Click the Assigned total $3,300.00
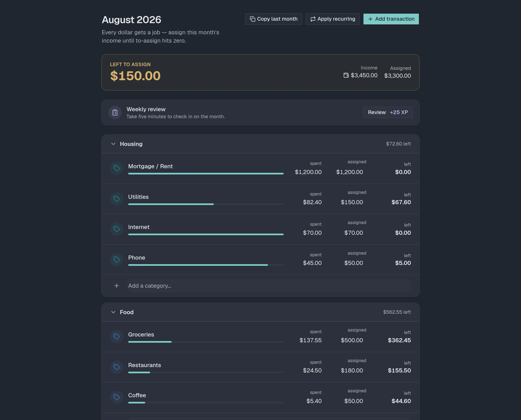The image size is (521, 420). pyautogui.click(x=398, y=76)
